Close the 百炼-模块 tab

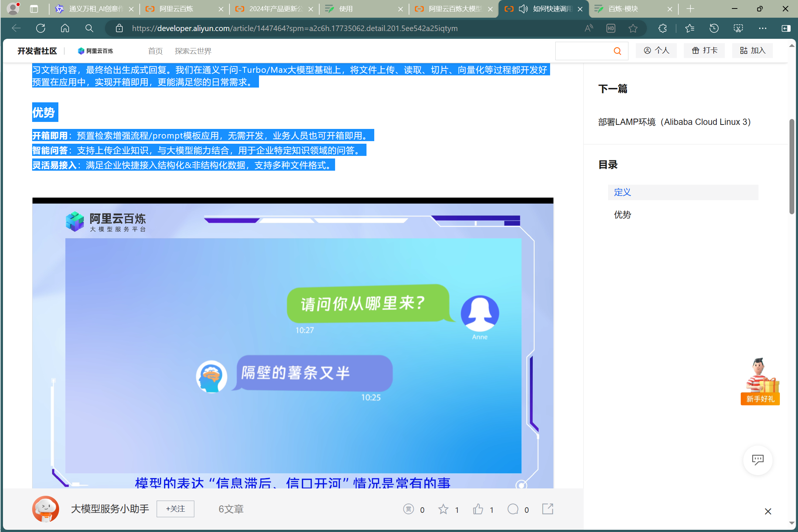(670, 9)
